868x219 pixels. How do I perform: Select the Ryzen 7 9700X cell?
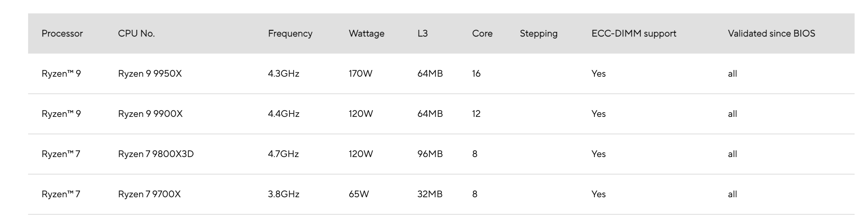tap(149, 194)
